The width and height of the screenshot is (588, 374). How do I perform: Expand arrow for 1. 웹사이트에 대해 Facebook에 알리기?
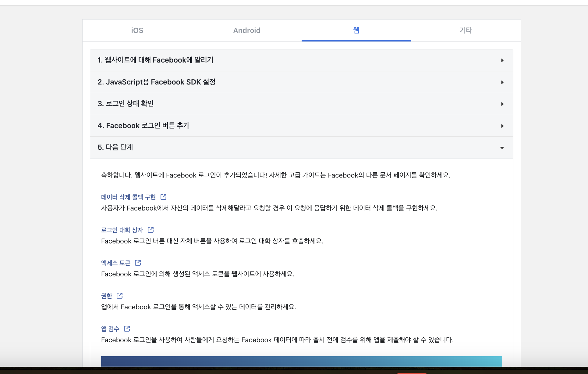[502, 60]
